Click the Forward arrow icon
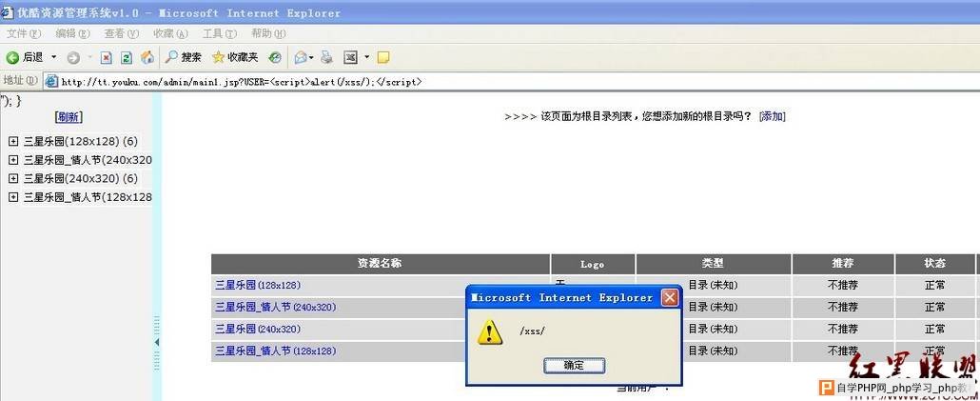The image size is (980, 401). click(x=73, y=58)
